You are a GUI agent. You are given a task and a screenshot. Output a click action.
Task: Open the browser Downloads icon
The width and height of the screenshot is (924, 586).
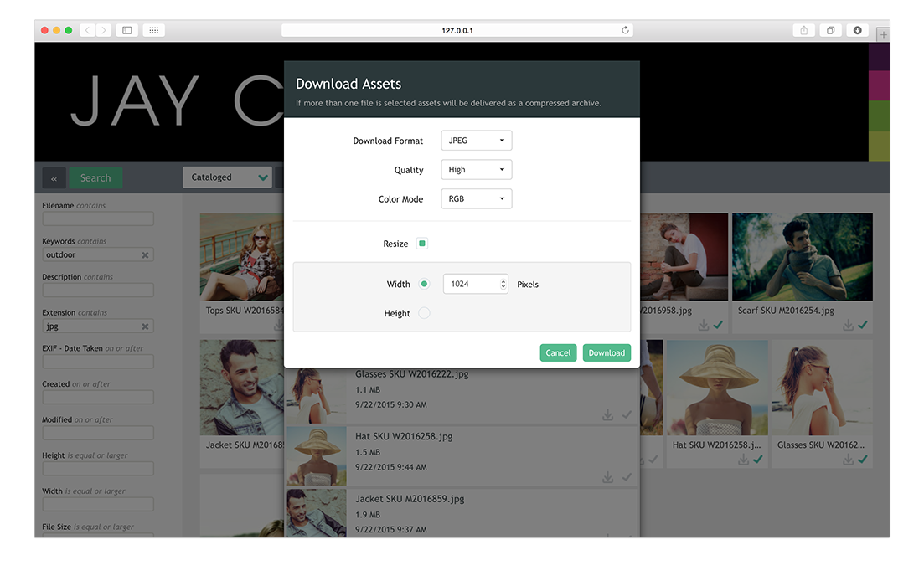point(858,30)
